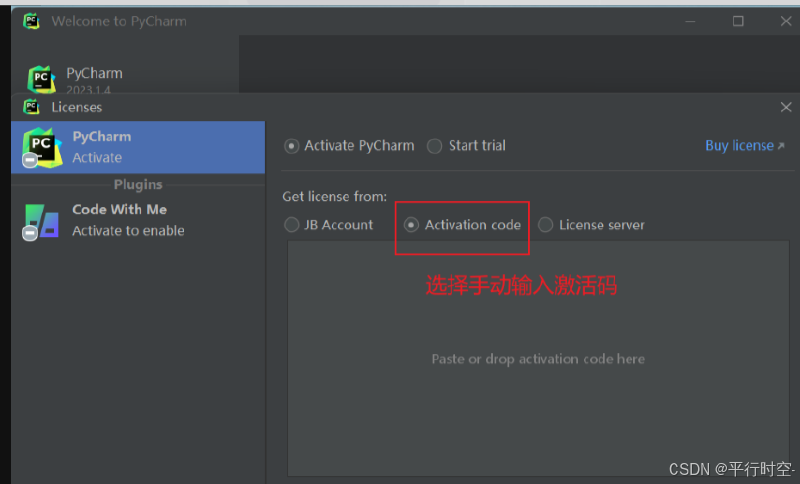Click the Code With Me plugin icon
Image resolution: width=800 pixels, height=484 pixels.
click(x=41, y=222)
